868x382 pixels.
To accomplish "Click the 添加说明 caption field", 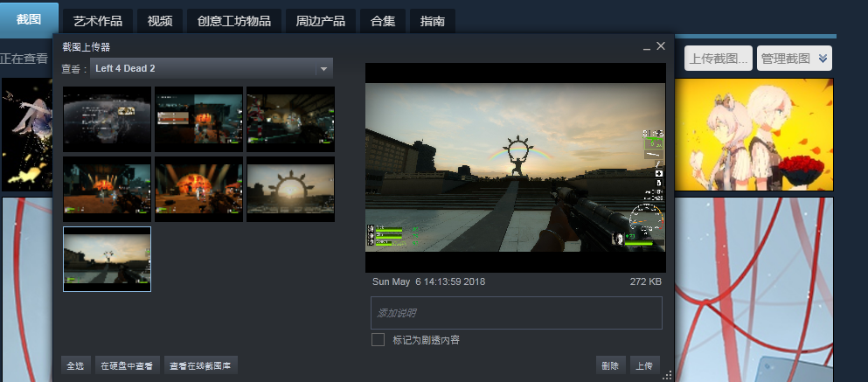I will [x=517, y=313].
